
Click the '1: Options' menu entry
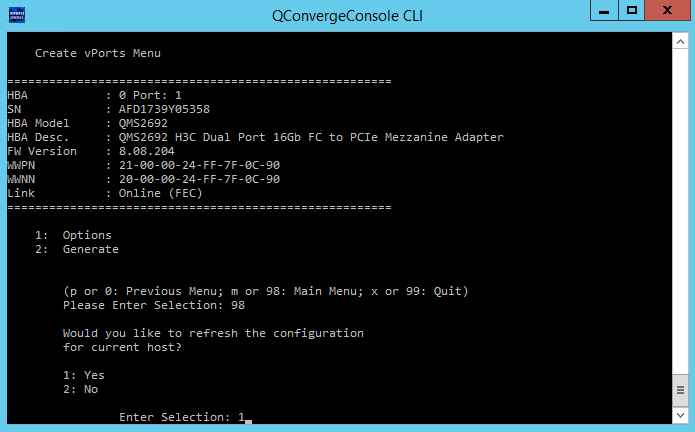74,235
